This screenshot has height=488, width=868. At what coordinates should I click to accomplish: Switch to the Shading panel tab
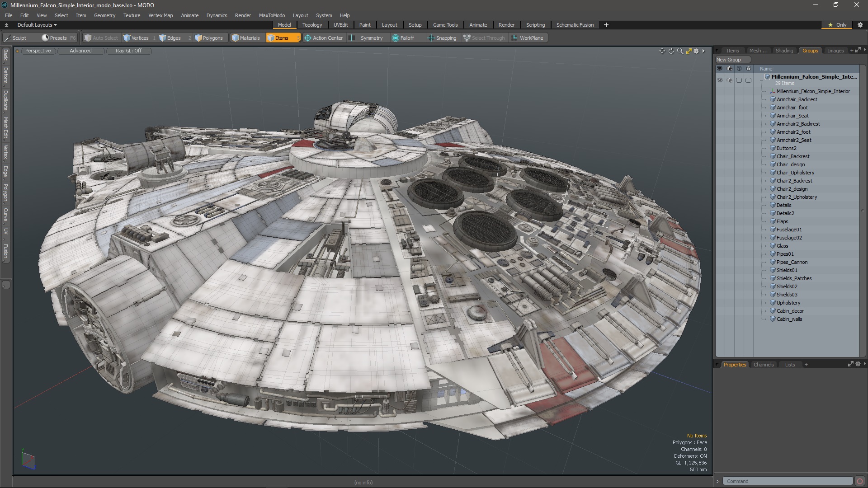[x=784, y=51]
